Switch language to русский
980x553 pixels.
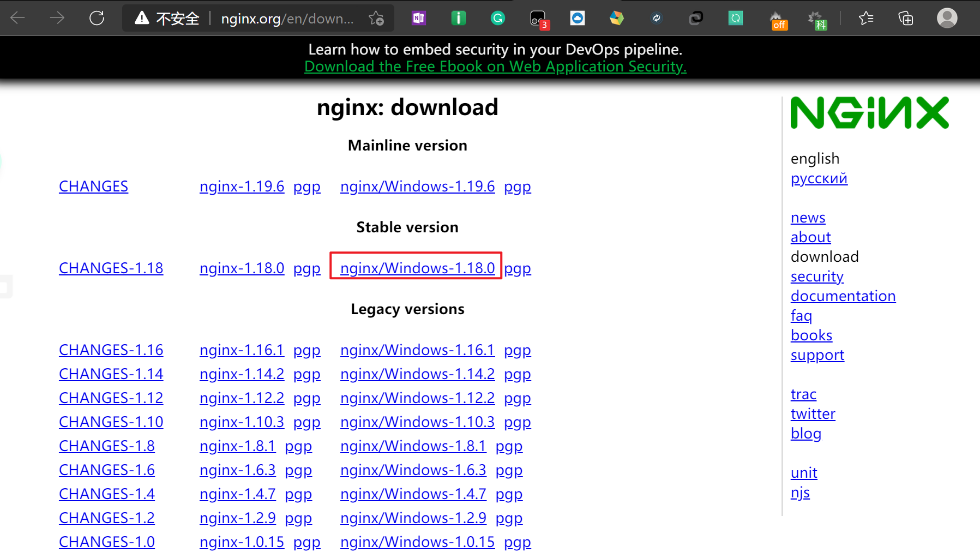pyautogui.click(x=819, y=179)
